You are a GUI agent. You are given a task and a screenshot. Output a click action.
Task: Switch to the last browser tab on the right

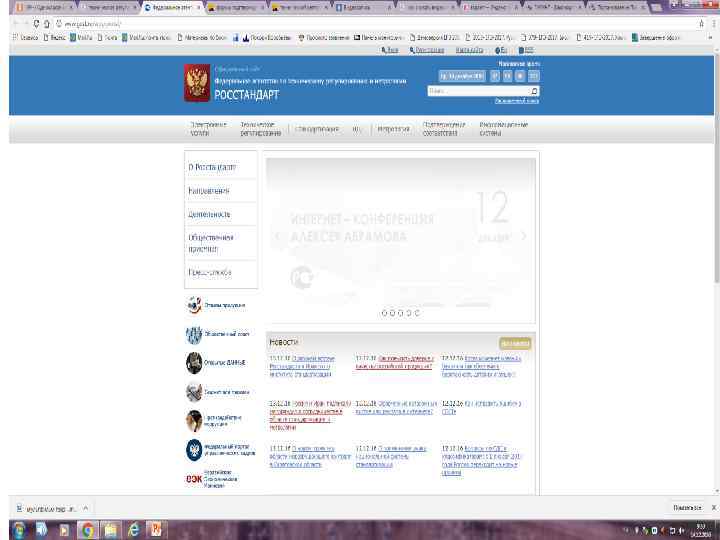point(618,7)
